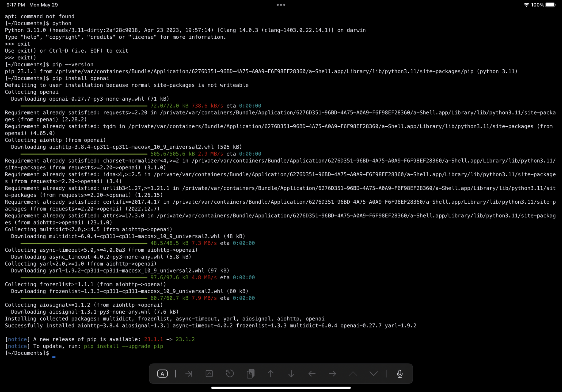Tap the Escape counterclockwise arrow icon
Viewport: 562px width, 392px height.
230,373
